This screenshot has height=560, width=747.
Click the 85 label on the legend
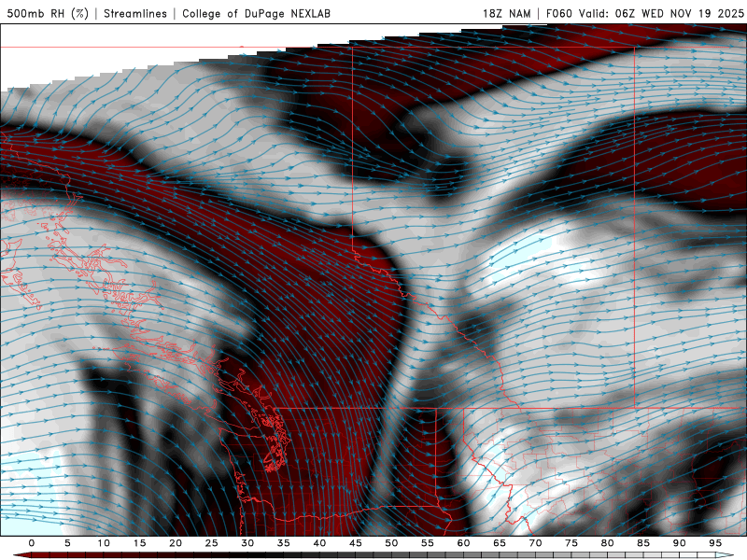pyautogui.click(x=643, y=543)
